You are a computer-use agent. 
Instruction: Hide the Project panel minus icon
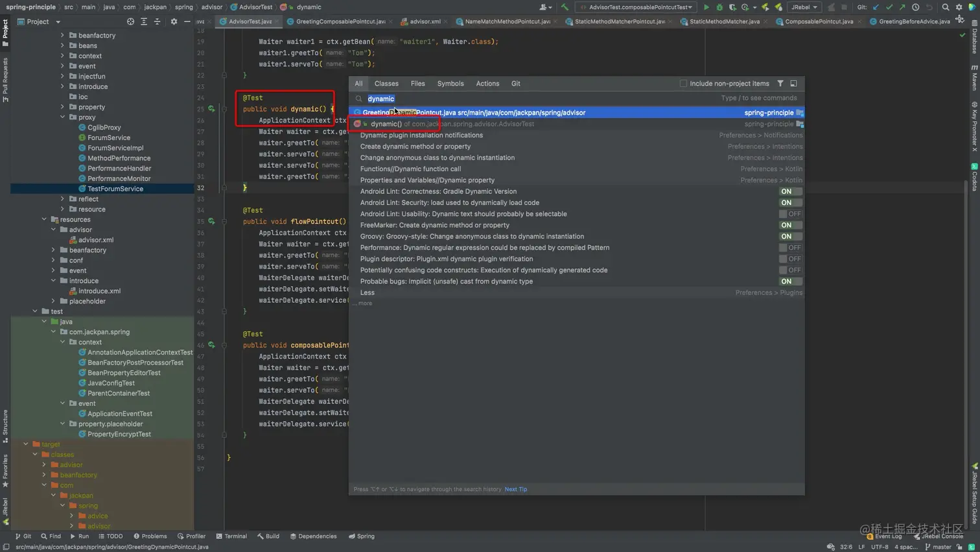[x=187, y=21]
